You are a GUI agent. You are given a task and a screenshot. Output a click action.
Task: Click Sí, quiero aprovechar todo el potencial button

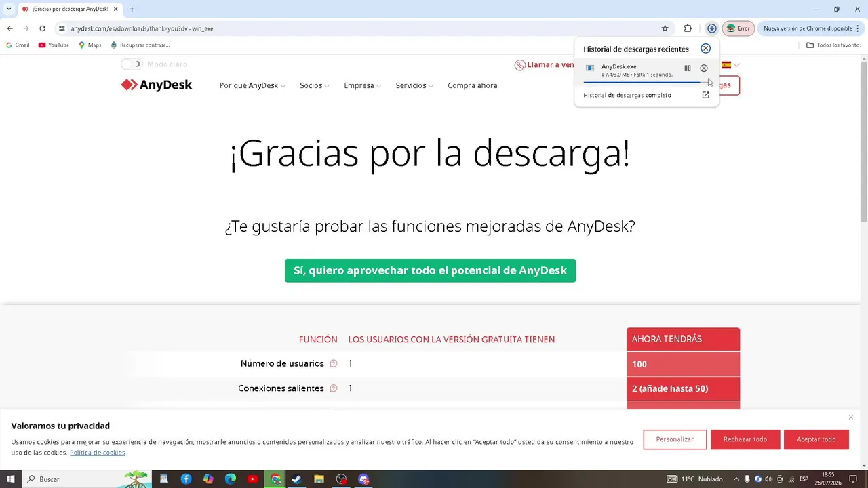pos(430,270)
